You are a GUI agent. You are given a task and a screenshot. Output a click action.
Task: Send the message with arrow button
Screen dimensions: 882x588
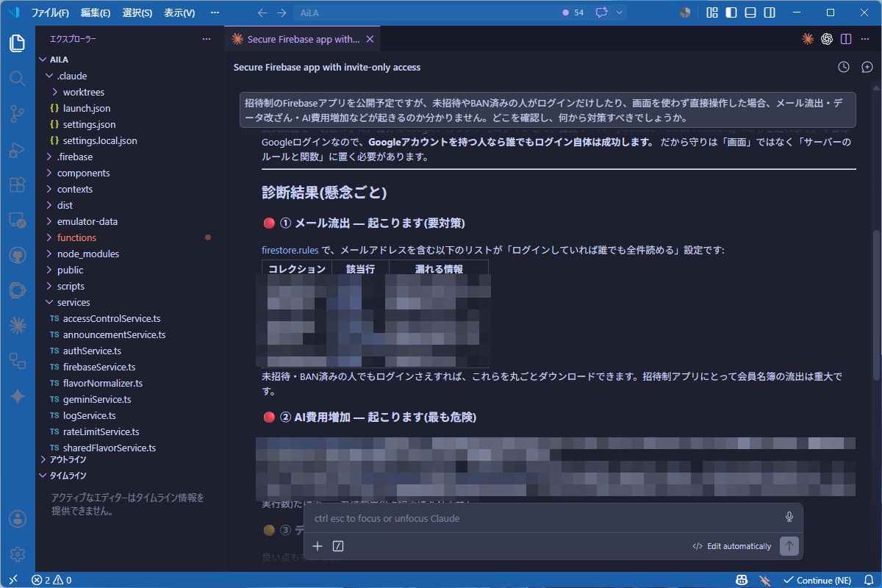click(x=789, y=546)
